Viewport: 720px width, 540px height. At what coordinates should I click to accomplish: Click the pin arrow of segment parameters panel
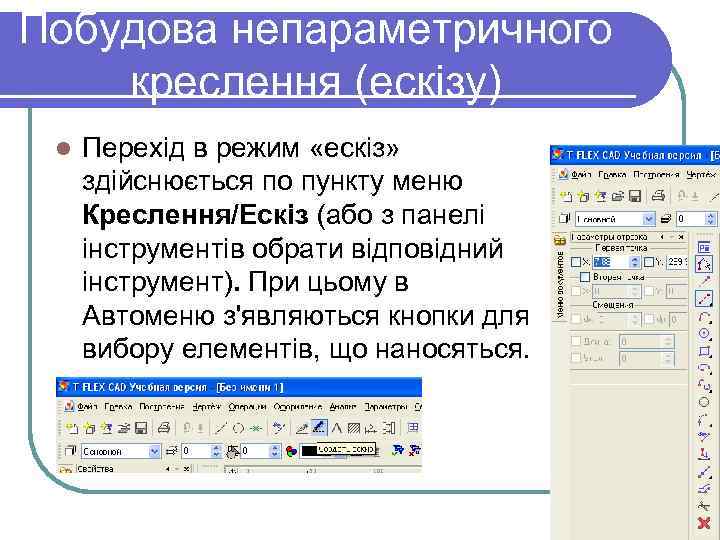[x=662, y=237]
